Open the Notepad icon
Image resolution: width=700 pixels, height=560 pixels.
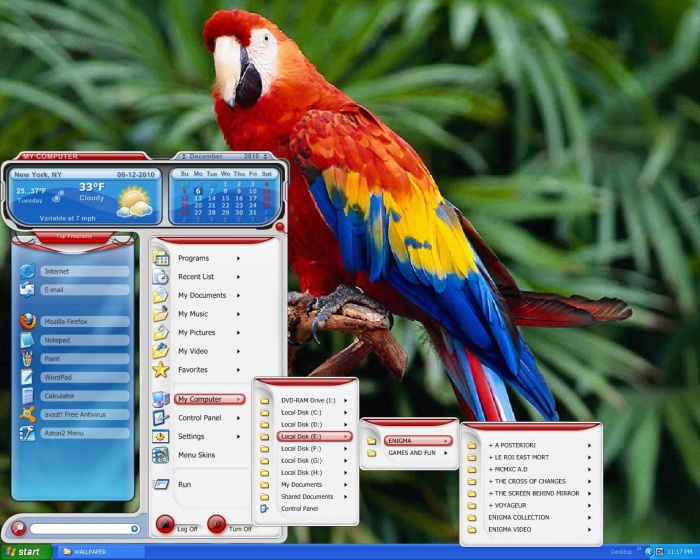click(x=27, y=340)
